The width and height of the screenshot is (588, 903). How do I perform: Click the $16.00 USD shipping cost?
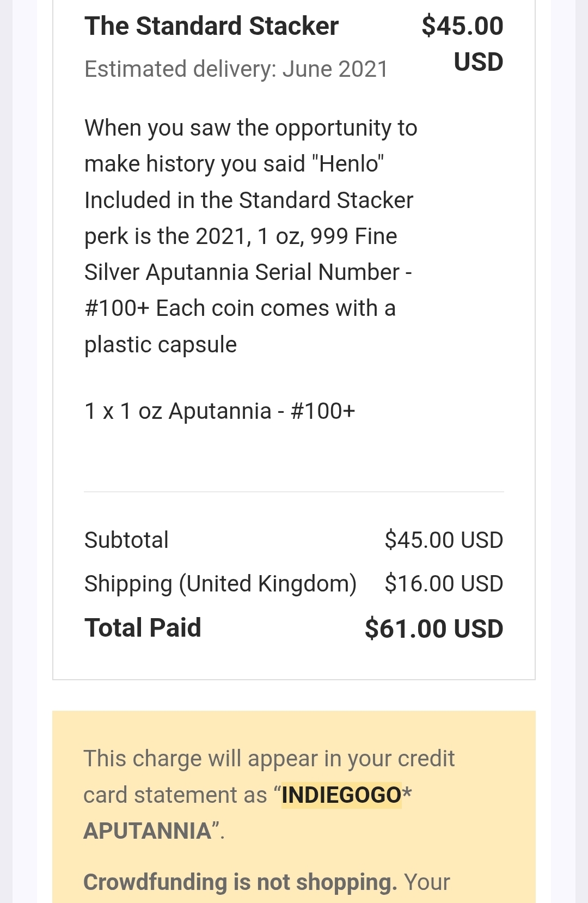[x=443, y=584]
